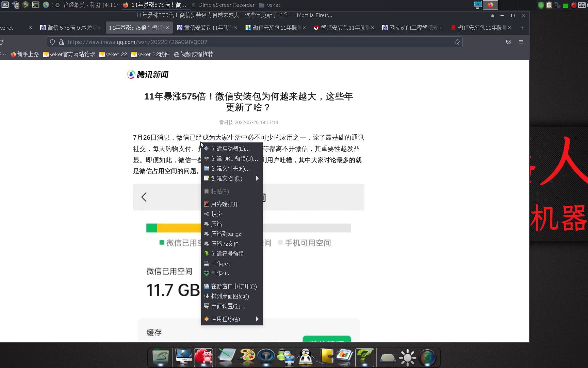This screenshot has height=368, width=588.
Task: Click the site padlock security icon
Action: (x=62, y=42)
